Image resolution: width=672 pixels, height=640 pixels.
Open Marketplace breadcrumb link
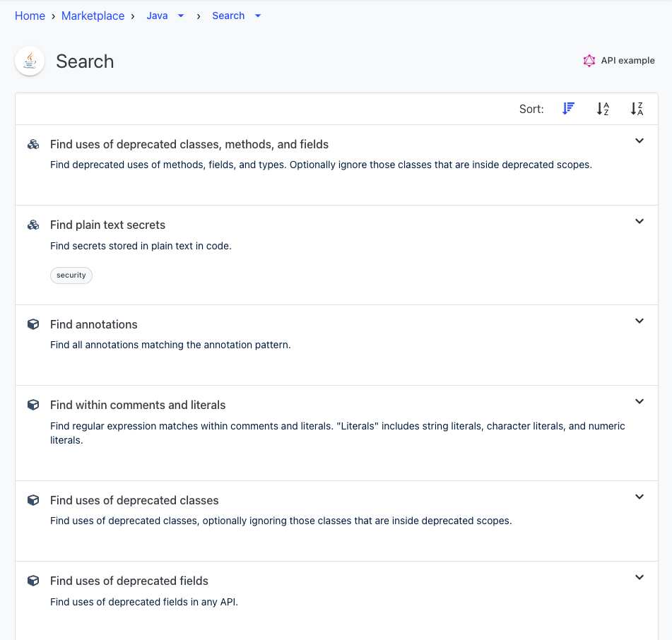click(x=93, y=16)
